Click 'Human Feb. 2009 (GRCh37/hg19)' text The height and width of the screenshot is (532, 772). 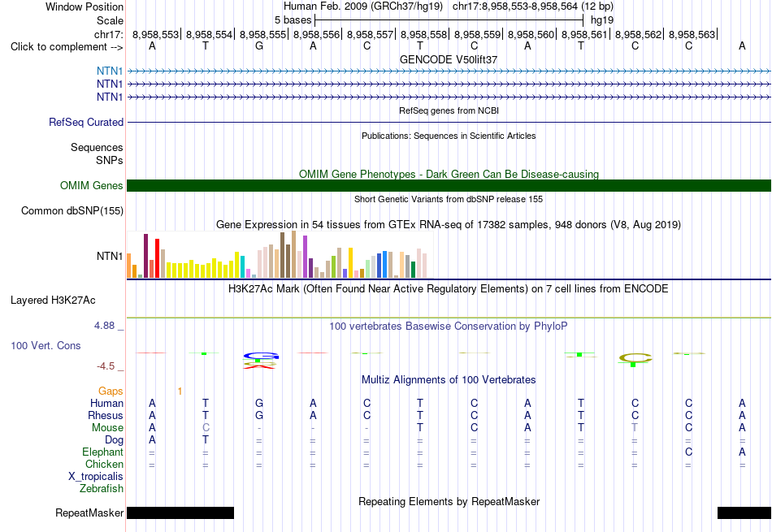pyautogui.click(x=363, y=6)
